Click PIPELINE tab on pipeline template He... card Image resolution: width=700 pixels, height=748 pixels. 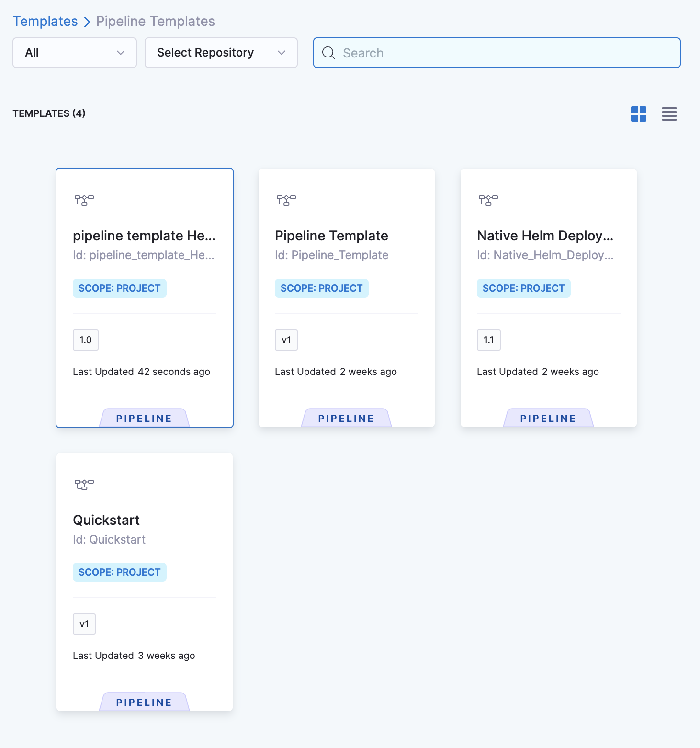(144, 418)
